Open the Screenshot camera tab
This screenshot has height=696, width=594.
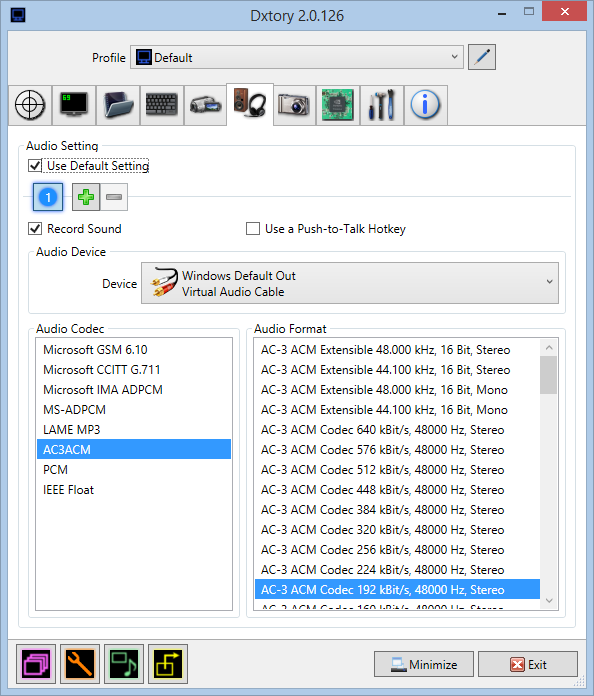point(294,105)
